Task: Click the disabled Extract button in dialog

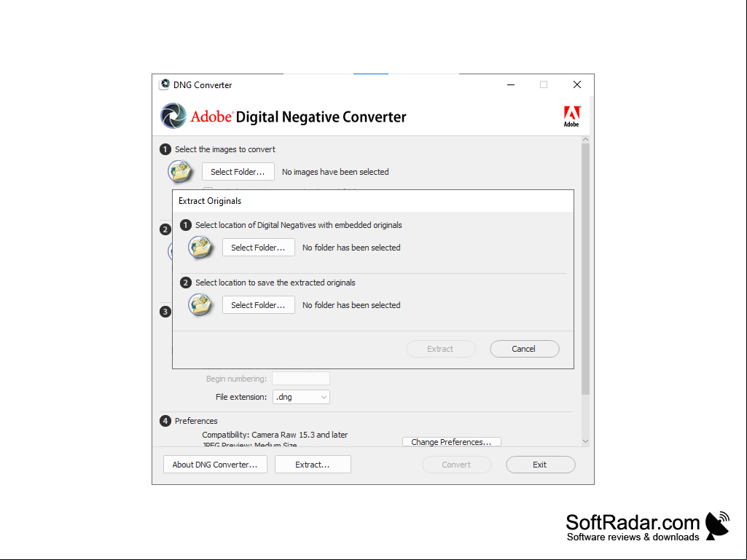Action: point(440,349)
